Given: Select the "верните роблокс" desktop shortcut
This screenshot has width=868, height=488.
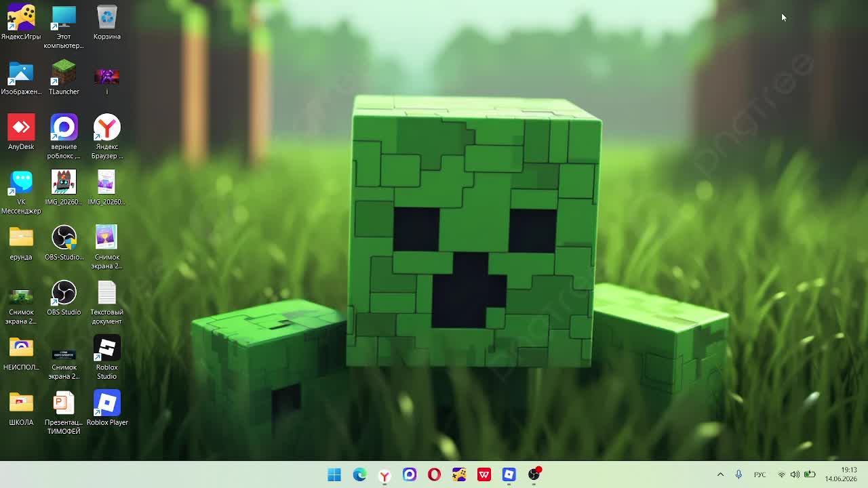Looking at the screenshot, I should tap(64, 137).
